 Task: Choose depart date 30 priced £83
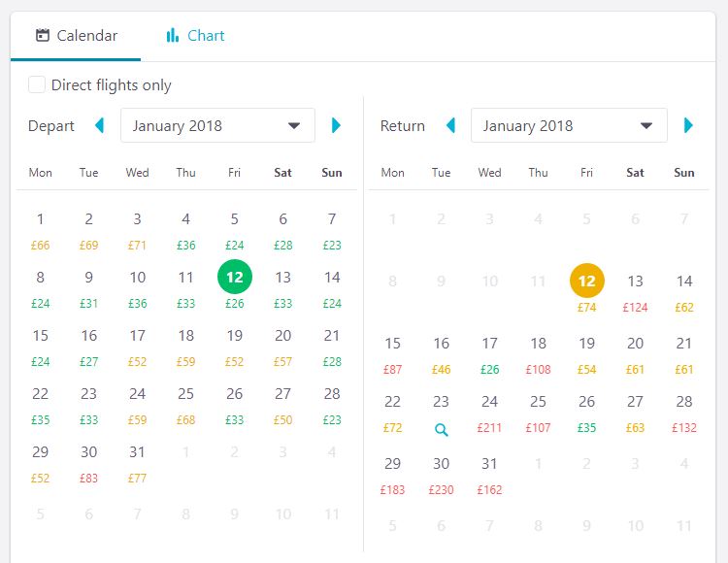(89, 461)
